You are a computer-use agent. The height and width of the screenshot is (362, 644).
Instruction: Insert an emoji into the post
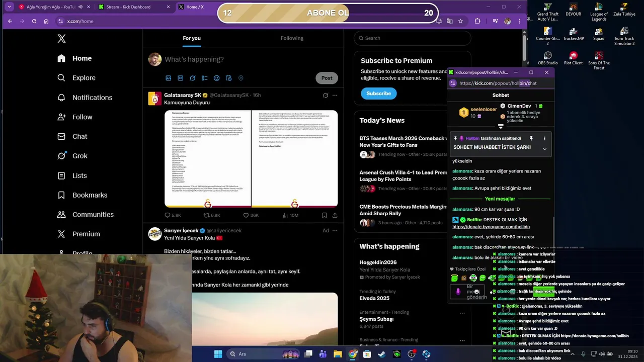coord(217,78)
